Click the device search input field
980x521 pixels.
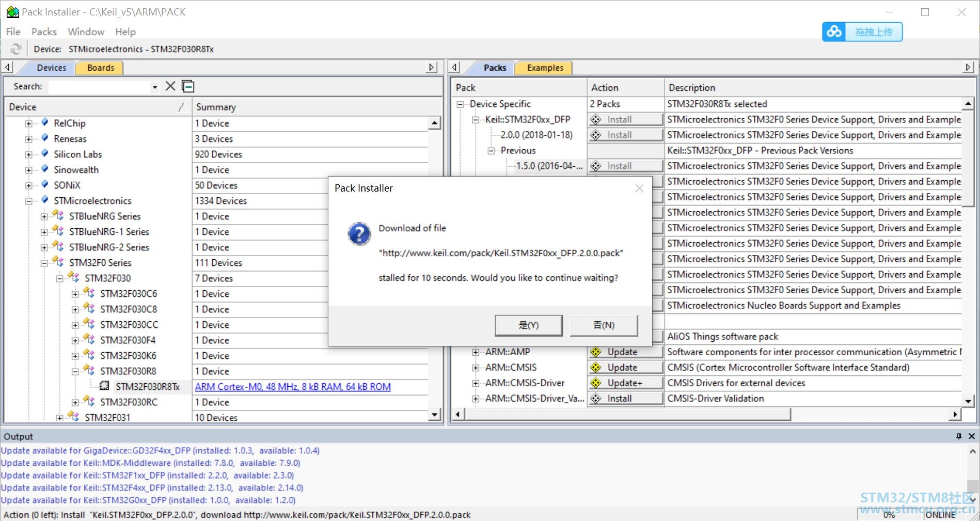point(99,87)
